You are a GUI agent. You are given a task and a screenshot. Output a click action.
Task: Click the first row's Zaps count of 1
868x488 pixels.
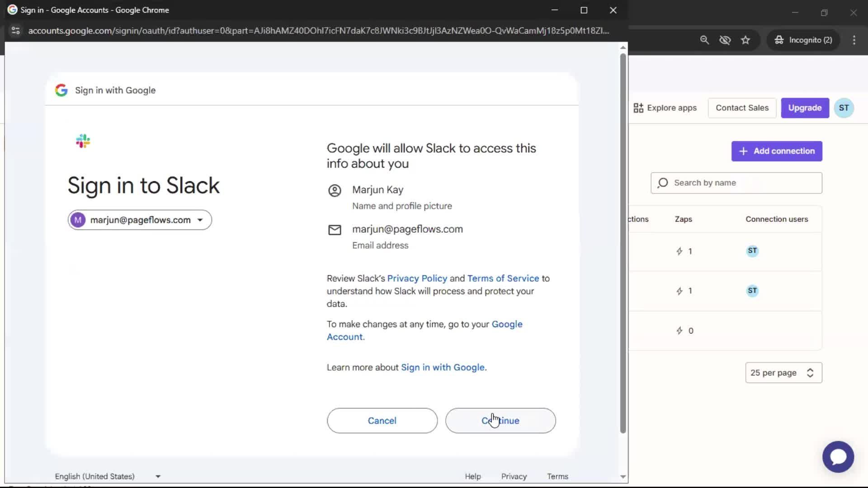point(684,251)
